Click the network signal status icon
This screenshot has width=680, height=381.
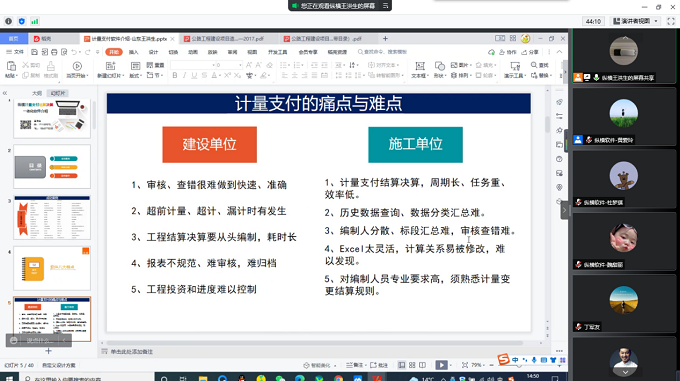coord(35,21)
